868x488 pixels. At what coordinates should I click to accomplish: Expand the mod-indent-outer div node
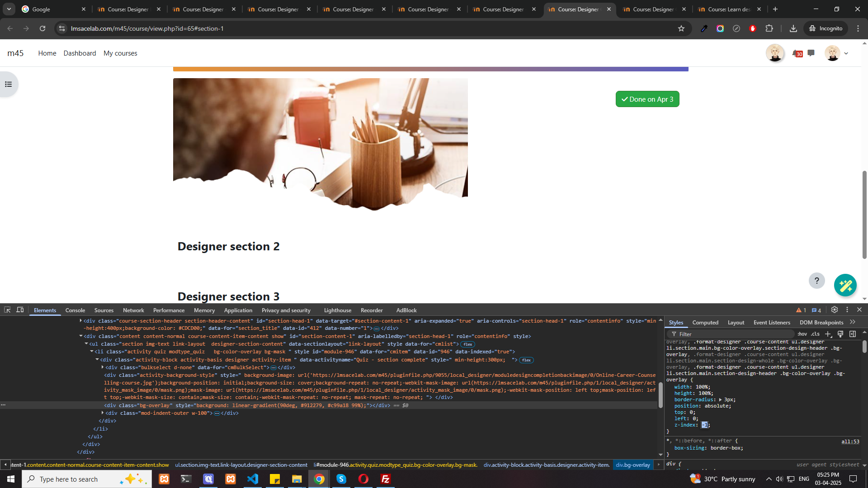tap(103, 413)
